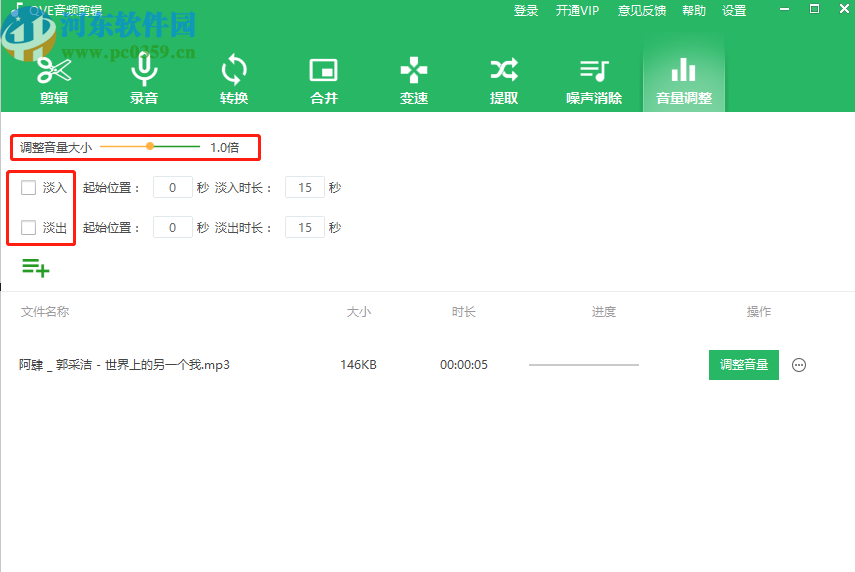855x572 pixels.
Task: Click the 进度 column header
Action: click(x=604, y=312)
